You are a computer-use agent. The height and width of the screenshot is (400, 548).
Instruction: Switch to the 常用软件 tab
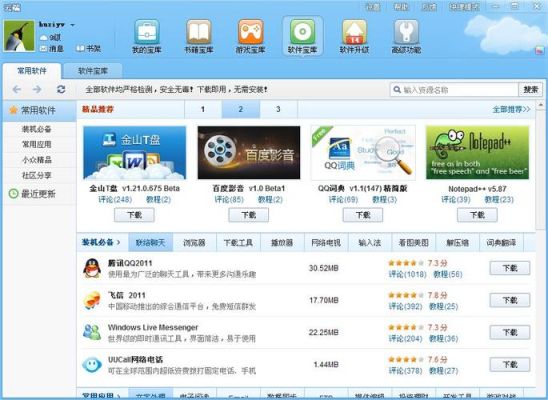pos(32,71)
